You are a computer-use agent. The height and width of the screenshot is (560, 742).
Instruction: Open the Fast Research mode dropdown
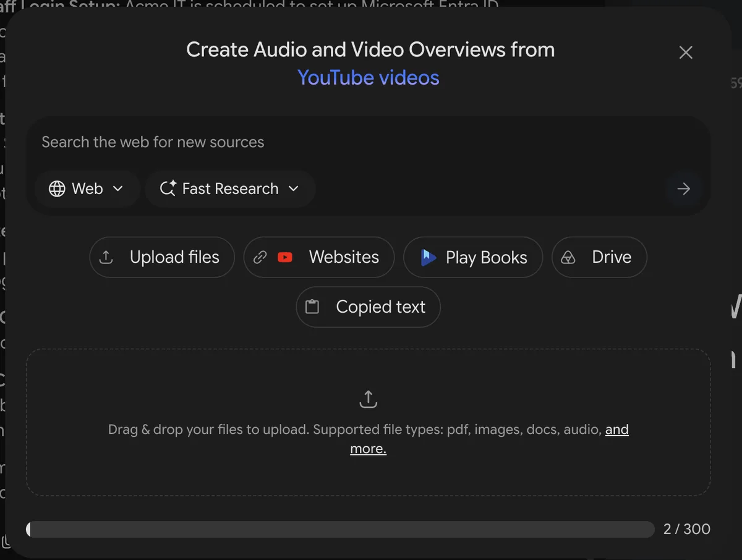point(230,189)
